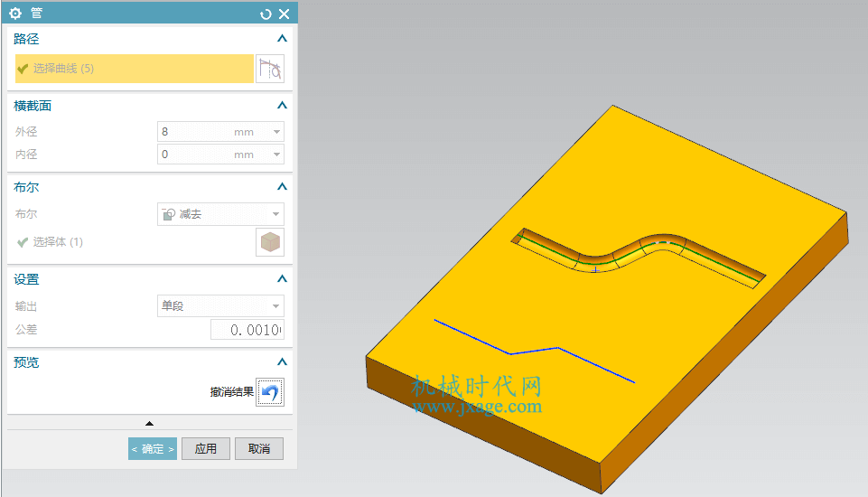The width and height of the screenshot is (868, 497).
Task: Activate the 选择体 (1) selection row
Action: point(133,242)
